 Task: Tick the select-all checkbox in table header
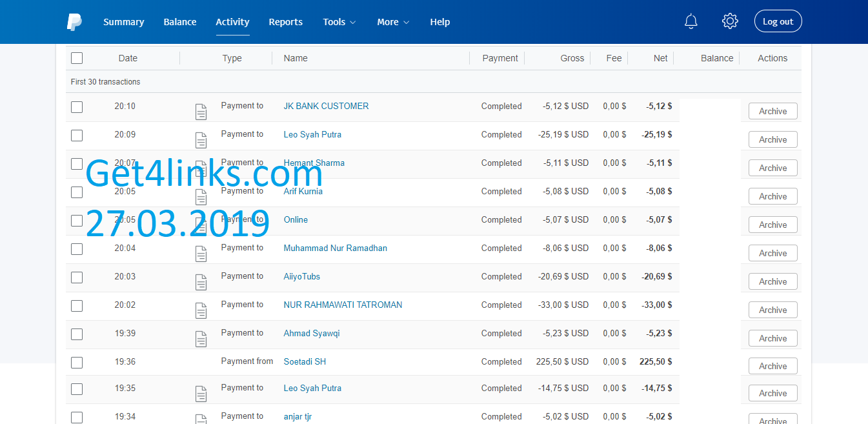click(x=77, y=58)
